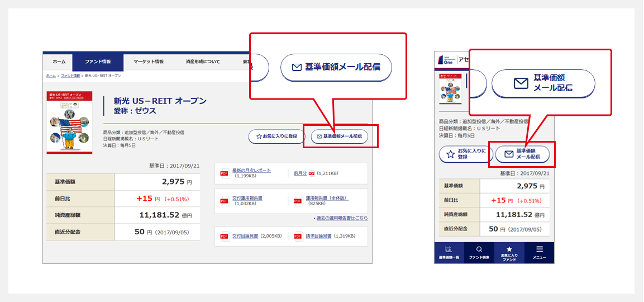Click the 新光 US−REIT オープン heading in desktop view
Image resolution: width=644 pixels, height=302 pixels.
point(160,101)
